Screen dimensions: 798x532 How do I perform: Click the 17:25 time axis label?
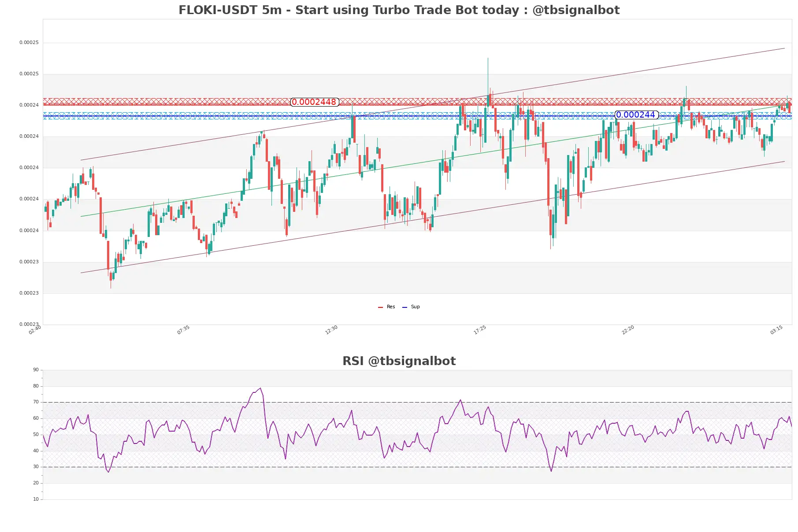480,330
